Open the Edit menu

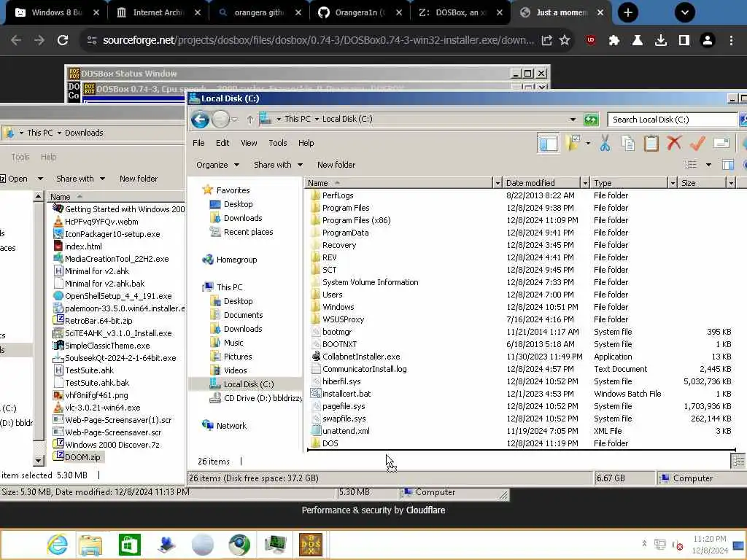(x=222, y=143)
